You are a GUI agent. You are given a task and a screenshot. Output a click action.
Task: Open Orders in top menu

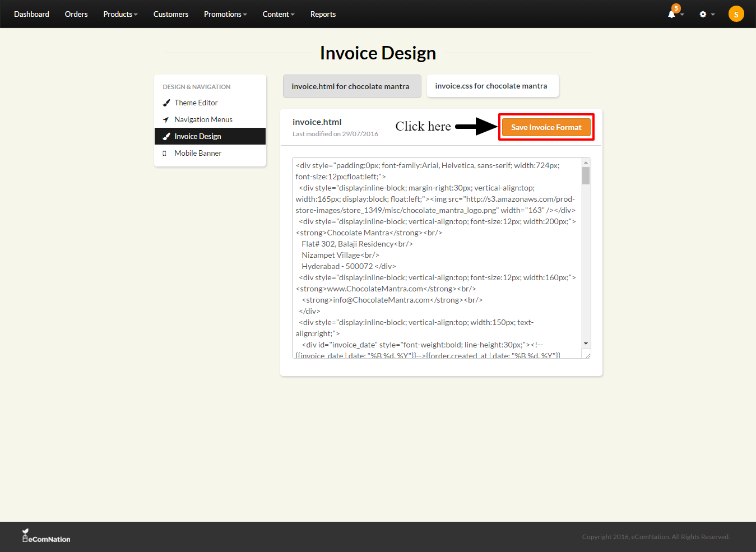coord(76,14)
